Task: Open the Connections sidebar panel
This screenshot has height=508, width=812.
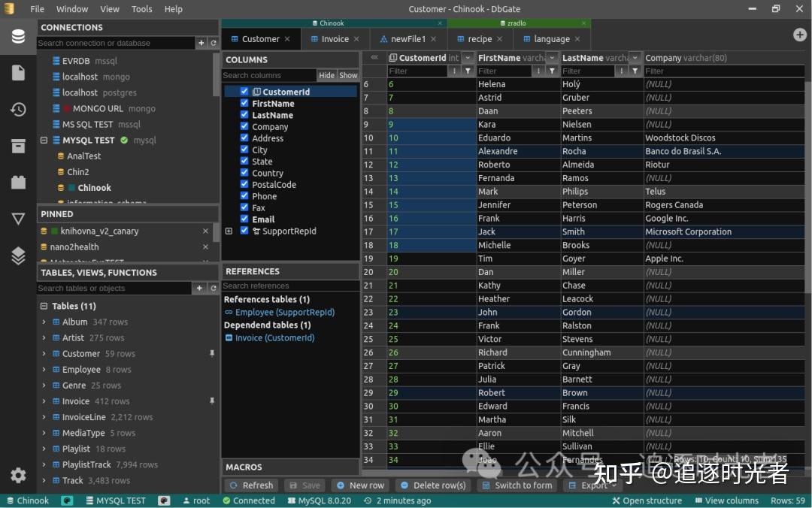Action: click(17, 35)
